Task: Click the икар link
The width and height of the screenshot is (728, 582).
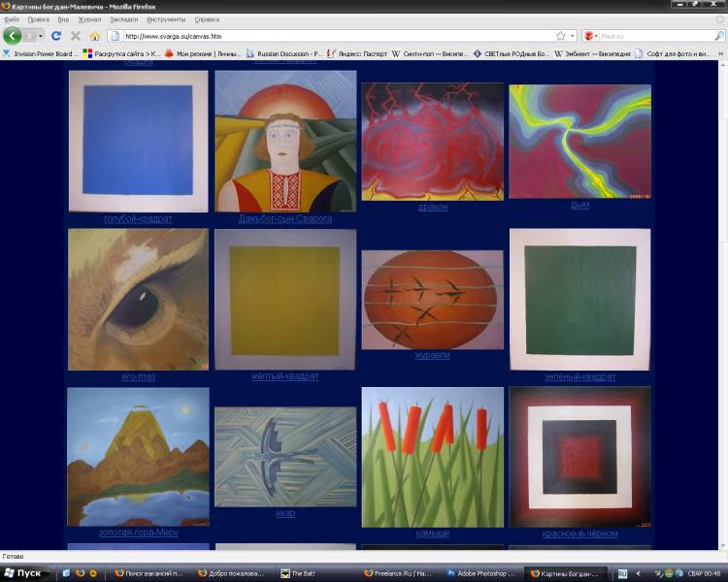Action: pyautogui.click(x=285, y=513)
